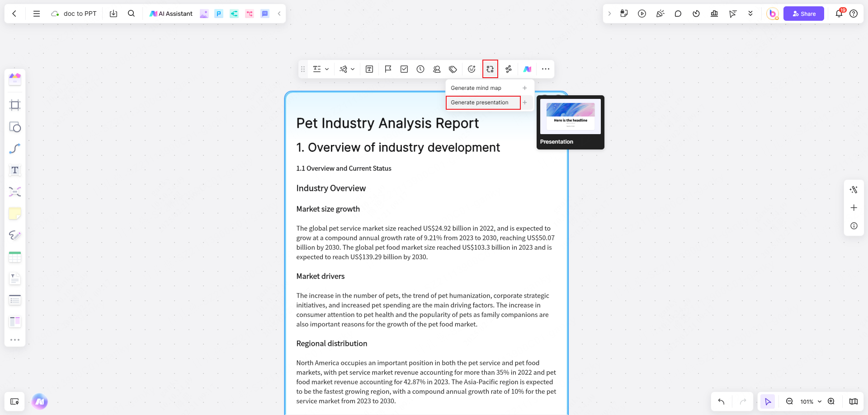Click the magic cursor icon on right panel
This screenshot has height=415, width=868.
(x=854, y=190)
